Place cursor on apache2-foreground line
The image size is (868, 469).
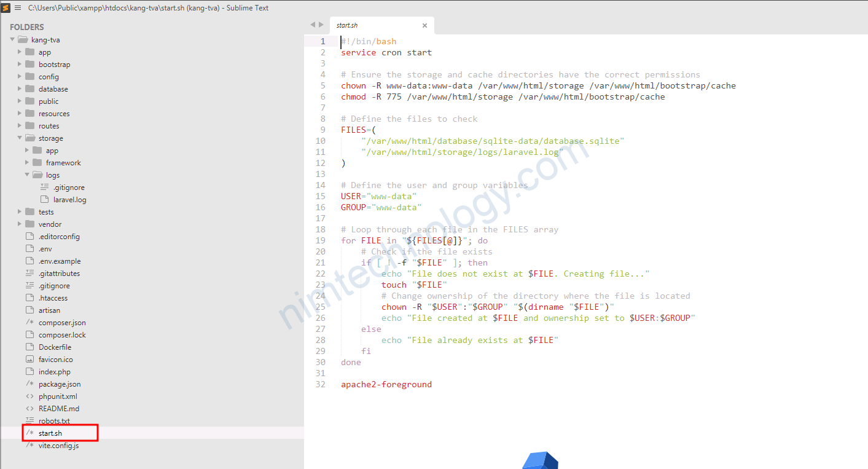coord(386,384)
